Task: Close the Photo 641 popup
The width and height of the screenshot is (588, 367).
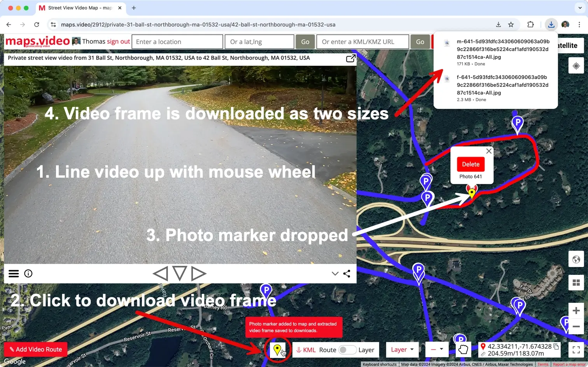Action: 489,151
